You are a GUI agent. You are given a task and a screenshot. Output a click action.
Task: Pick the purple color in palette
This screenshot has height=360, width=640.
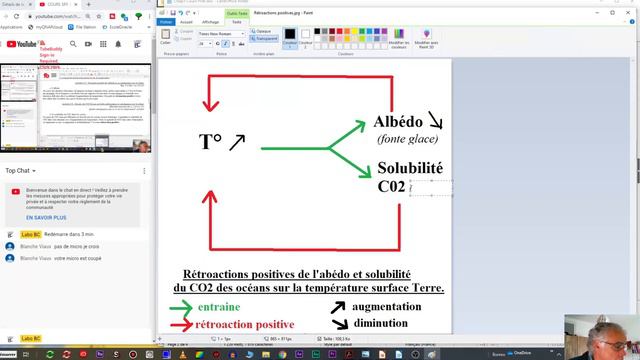384,31
